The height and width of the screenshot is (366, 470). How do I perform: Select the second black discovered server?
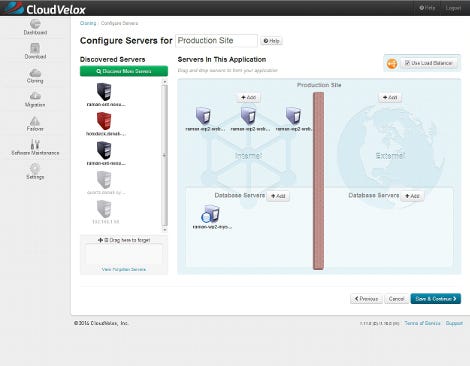(104, 150)
